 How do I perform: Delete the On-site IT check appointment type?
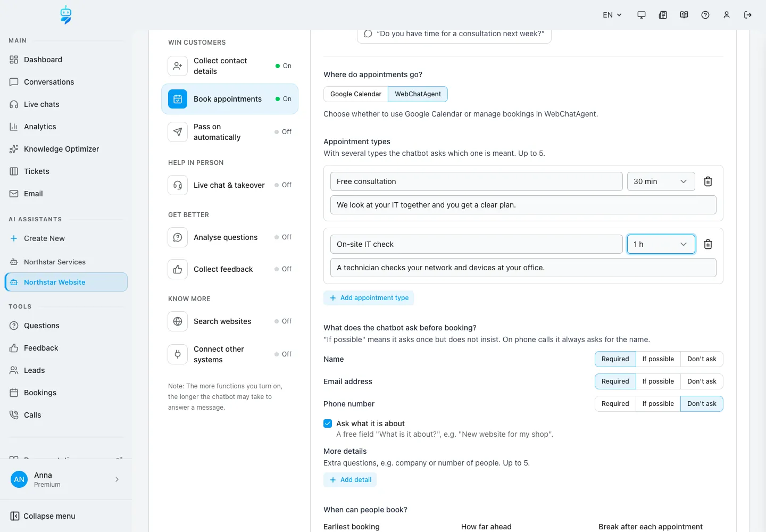[708, 244]
